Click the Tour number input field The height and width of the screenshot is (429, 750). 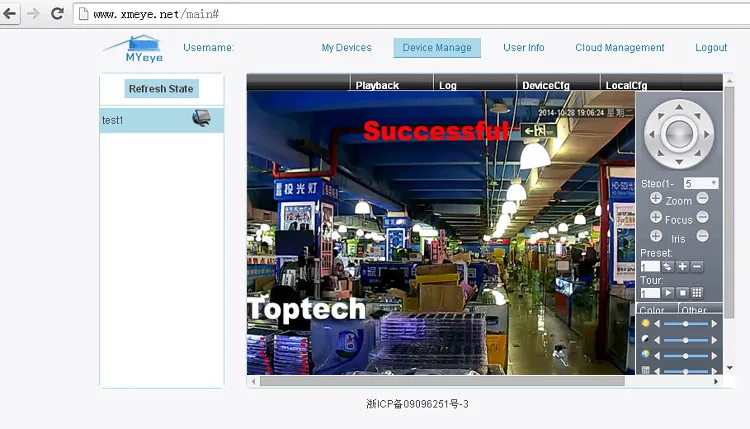(650, 293)
